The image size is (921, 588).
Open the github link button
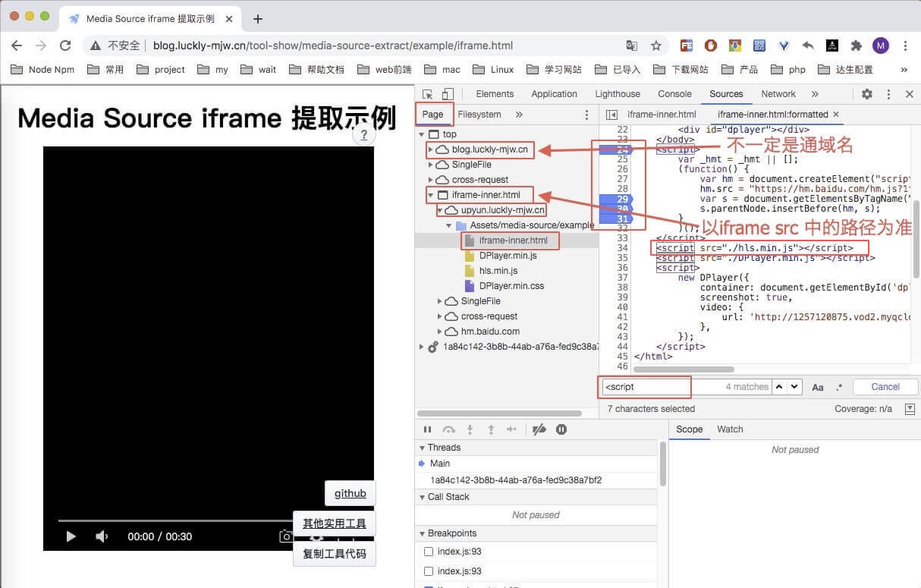350,494
